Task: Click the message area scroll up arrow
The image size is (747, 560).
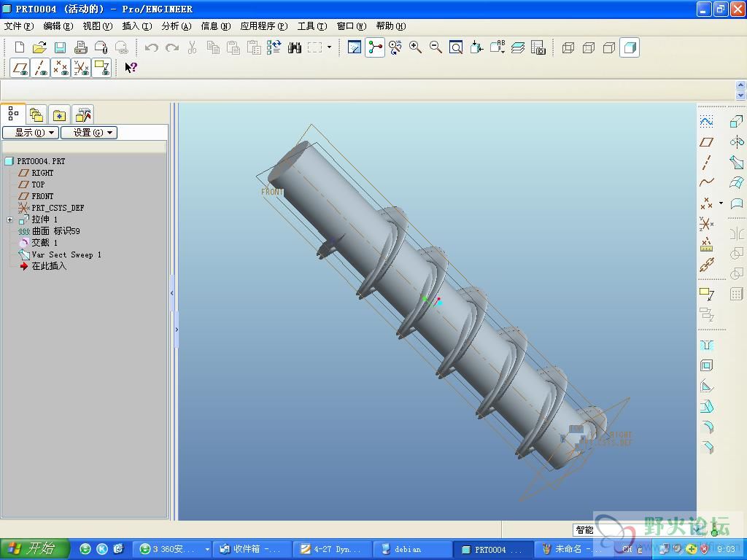Action: point(741,85)
